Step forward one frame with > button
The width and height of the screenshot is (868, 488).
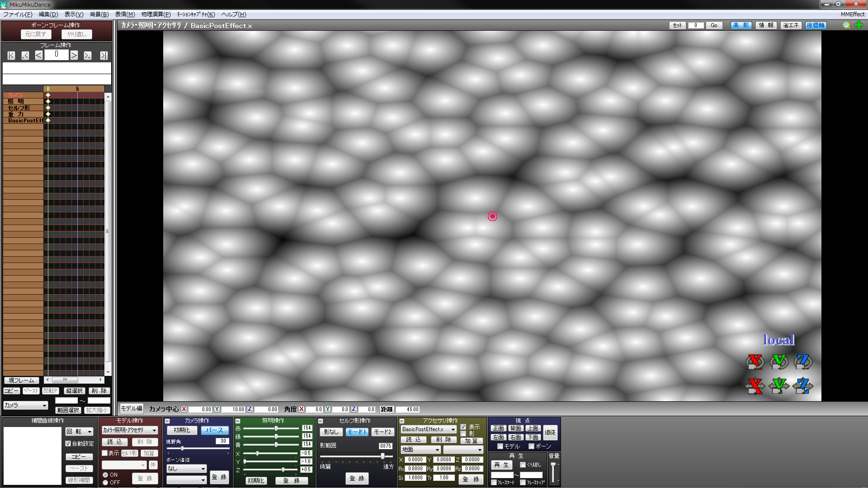click(x=74, y=55)
